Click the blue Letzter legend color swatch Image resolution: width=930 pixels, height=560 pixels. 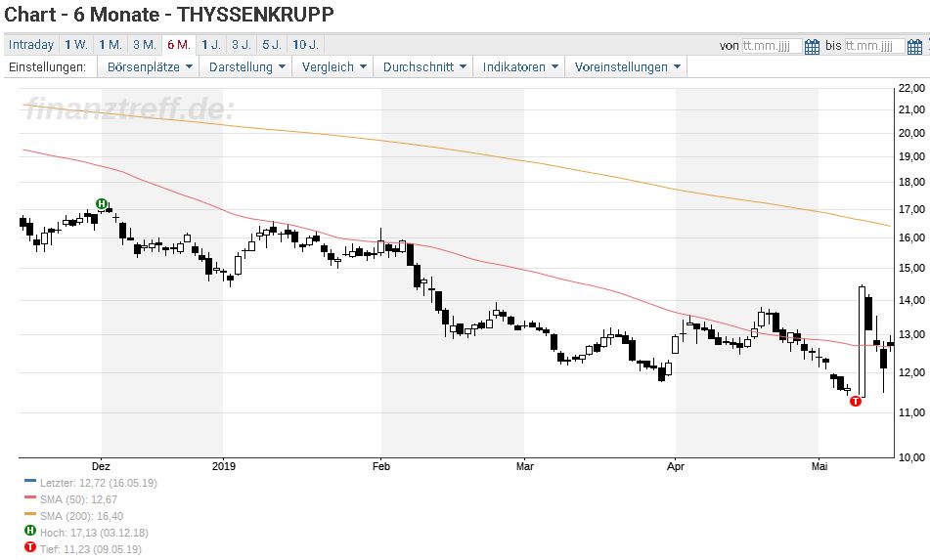click(x=30, y=481)
